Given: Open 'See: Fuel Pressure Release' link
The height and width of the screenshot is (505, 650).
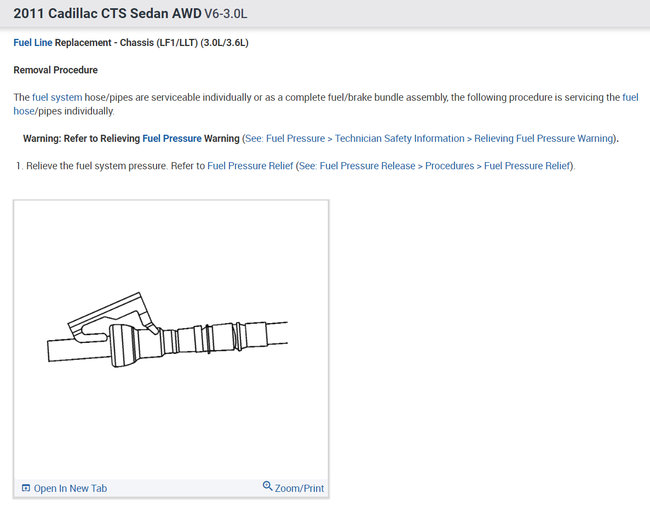Looking at the screenshot, I should (357, 166).
